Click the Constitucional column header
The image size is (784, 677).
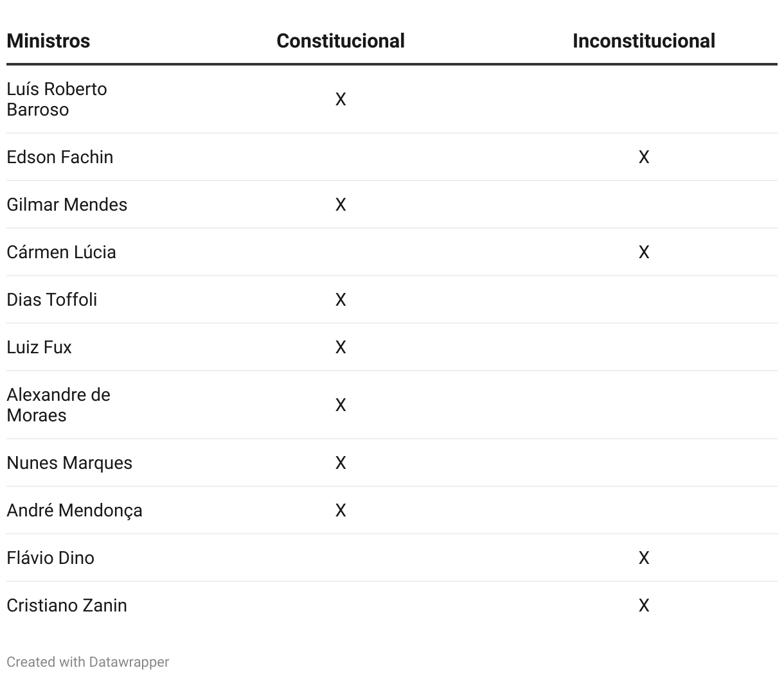tap(341, 40)
